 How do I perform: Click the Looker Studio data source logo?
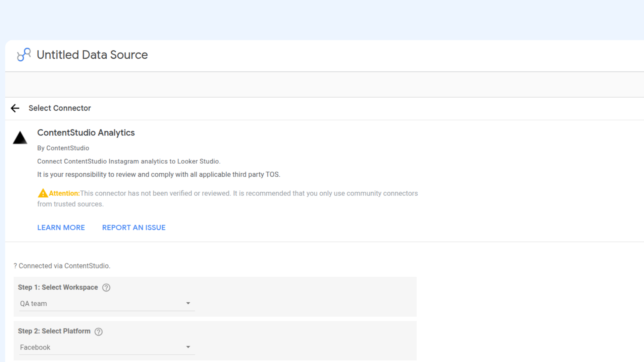(x=24, y=55)
